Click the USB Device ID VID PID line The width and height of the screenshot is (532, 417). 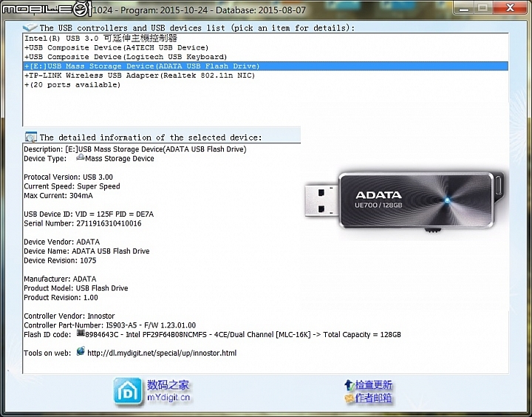pos(89,214)
